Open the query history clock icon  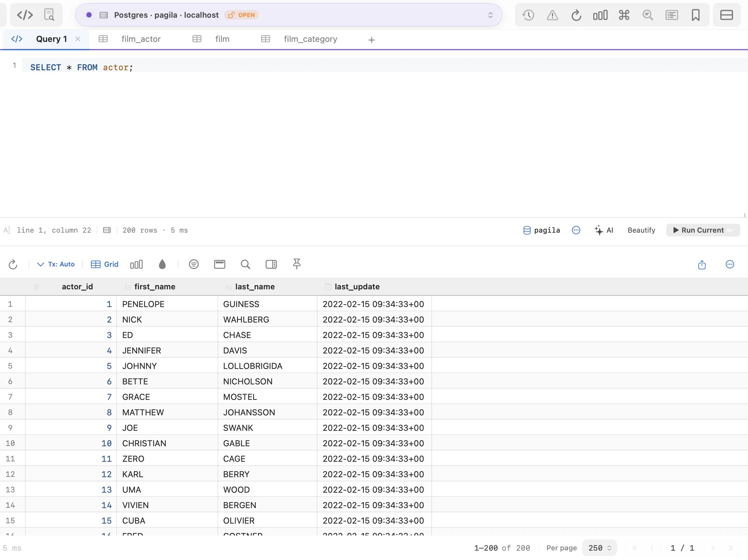click(528, 15)
